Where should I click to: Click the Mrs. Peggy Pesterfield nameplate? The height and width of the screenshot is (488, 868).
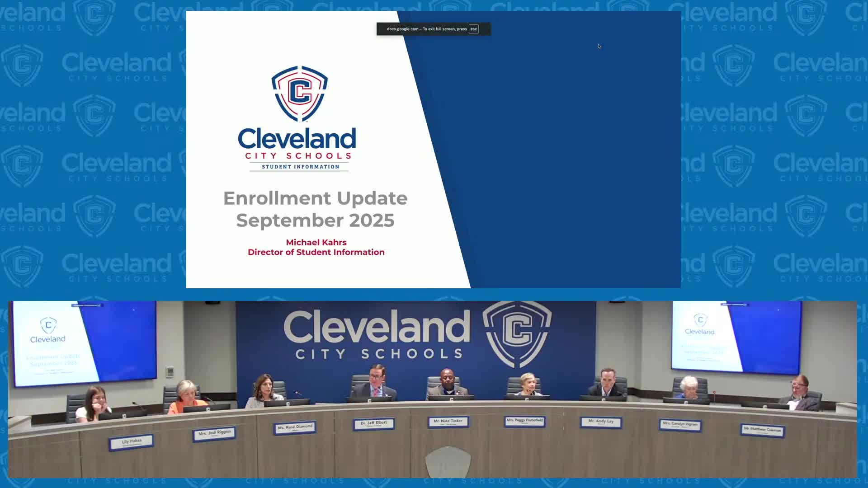point(524,421)
